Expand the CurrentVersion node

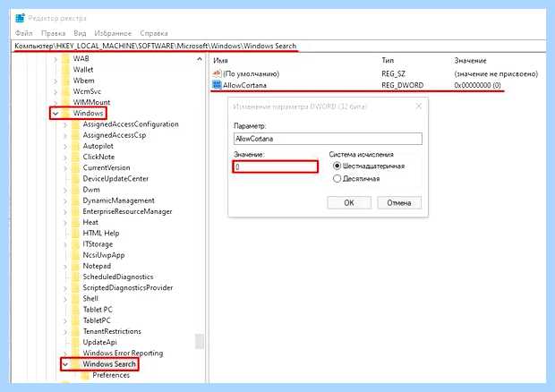(65, 168)
